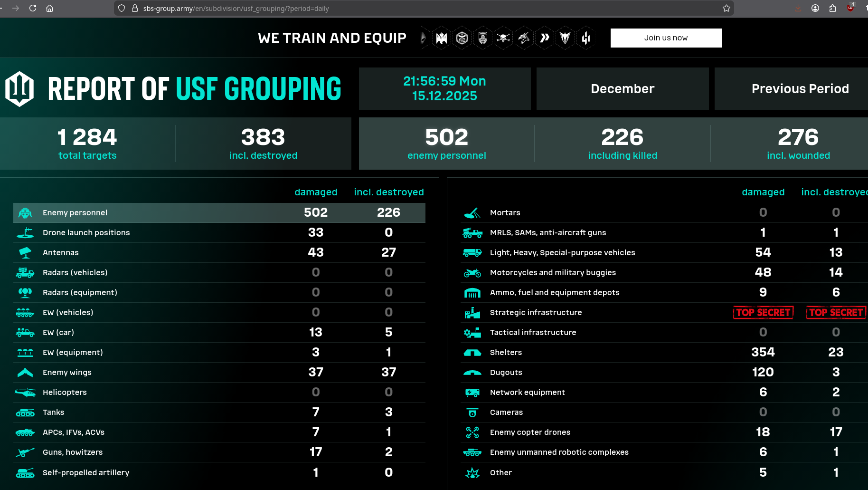Click the WE TRAIN AND EQUIP heading
This screenshot has height=490, width=868.
point(332,38)
